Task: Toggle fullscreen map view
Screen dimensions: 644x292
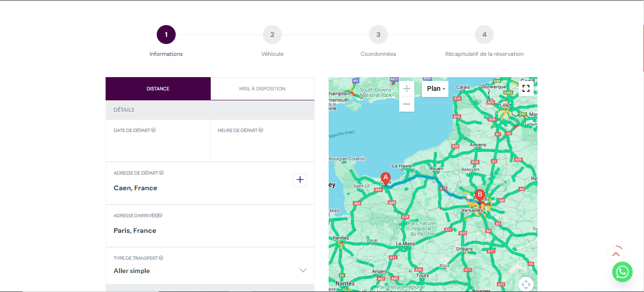Action: pos(526,88)
